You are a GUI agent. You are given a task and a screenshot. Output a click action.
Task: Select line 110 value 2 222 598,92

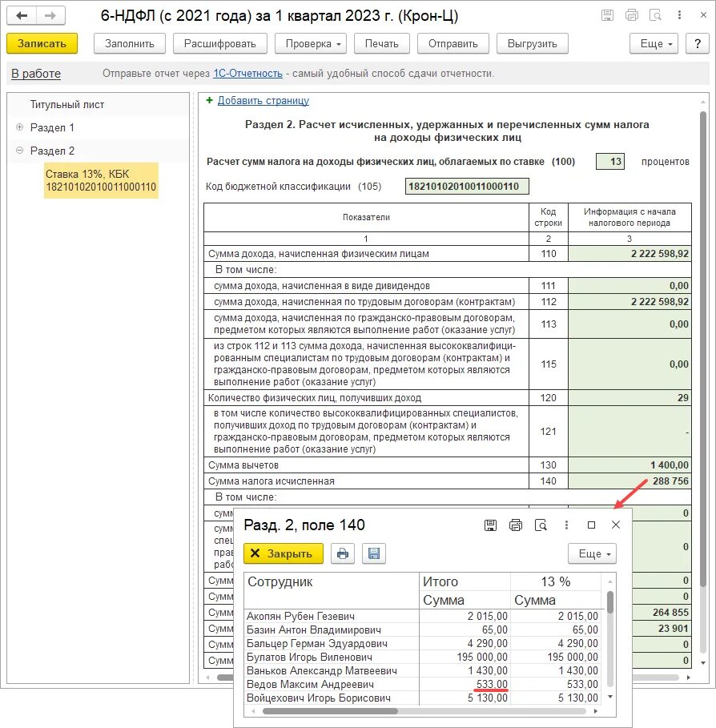tap(630, 254)
